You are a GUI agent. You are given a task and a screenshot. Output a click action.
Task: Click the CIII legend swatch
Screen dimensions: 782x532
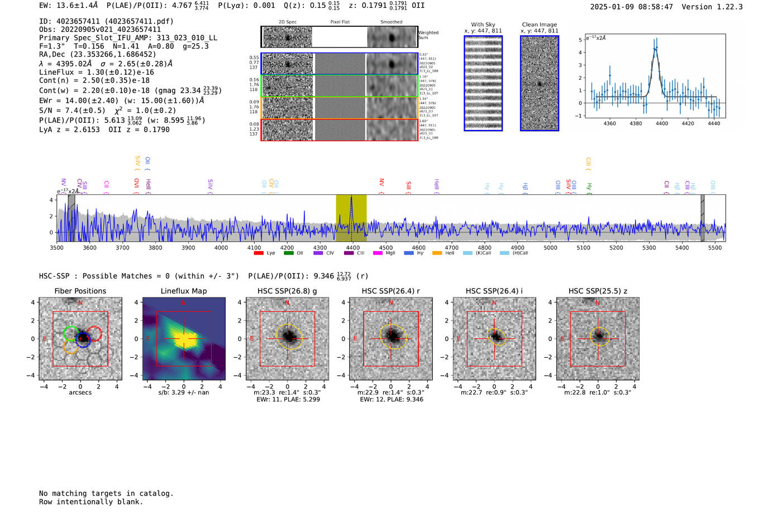point(349,253)
